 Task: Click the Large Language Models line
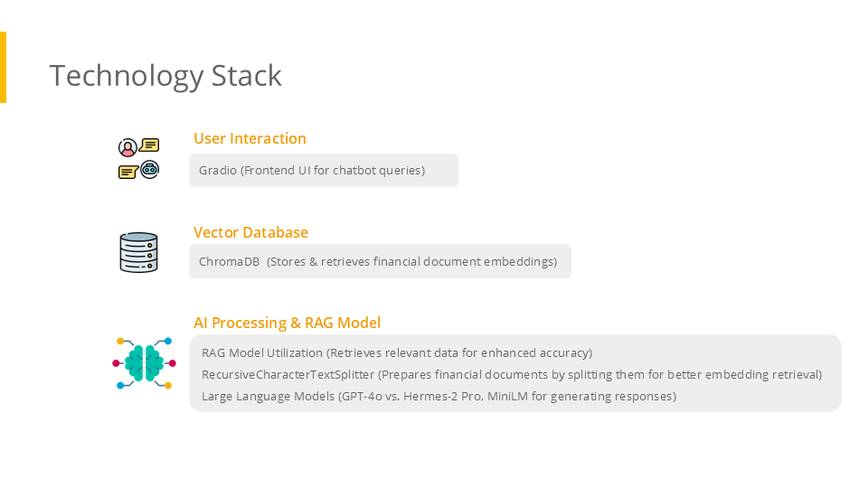(x=439, y=396)
